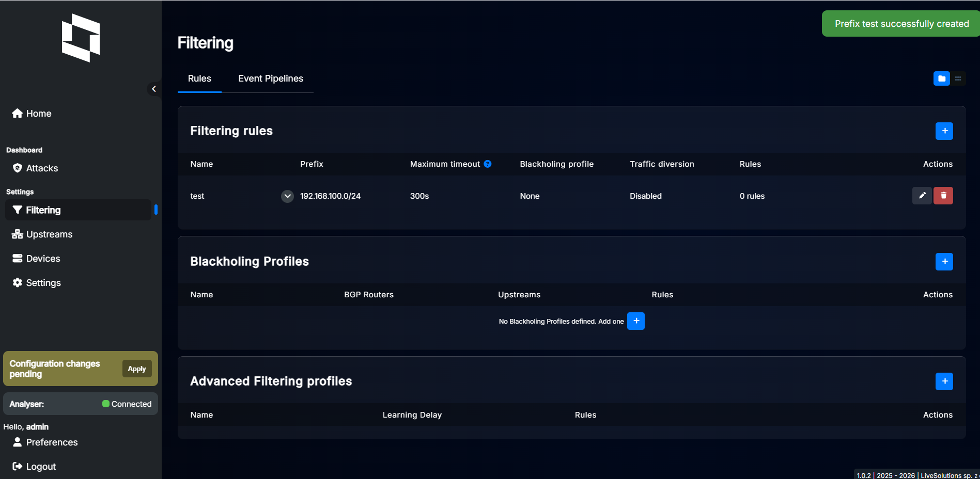Click the Home icon in sidebar
980x479 pixels.
coord(17,113)
